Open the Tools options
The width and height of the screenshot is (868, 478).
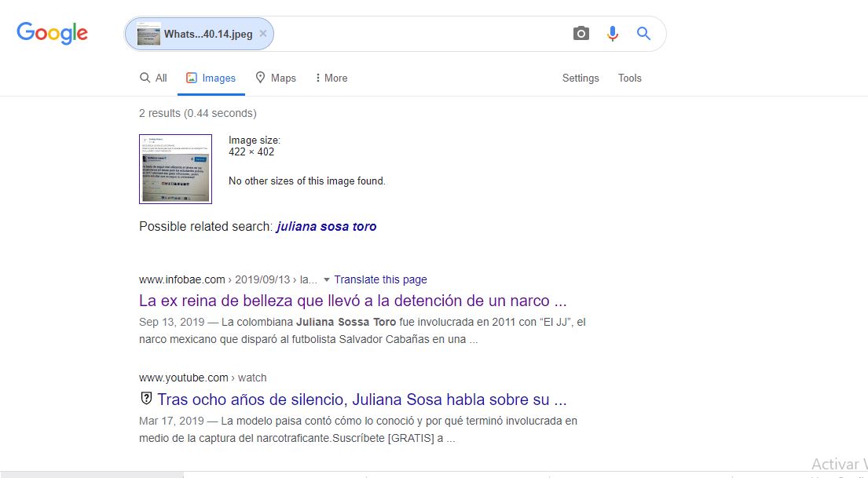tap(629, 78)
